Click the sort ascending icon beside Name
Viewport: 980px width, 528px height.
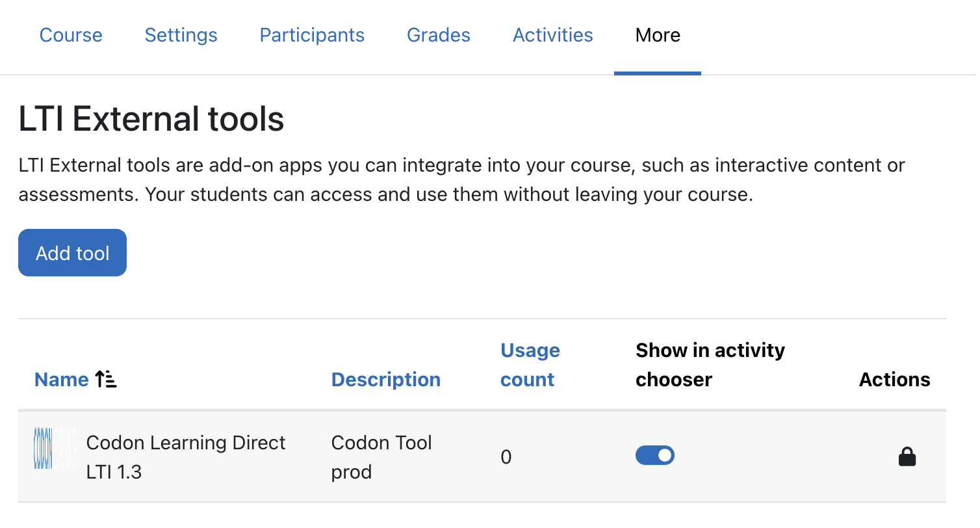tap(106, 380)
